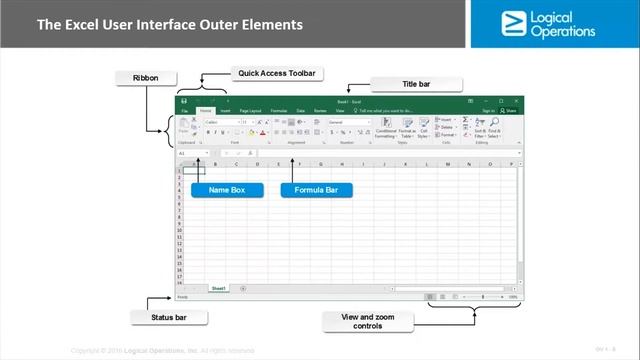Toggle Center alignment in Alignment group
Image resolution: width=640 pixels, height=360 pixels.
pyautogui.click(x=284, y=132)
